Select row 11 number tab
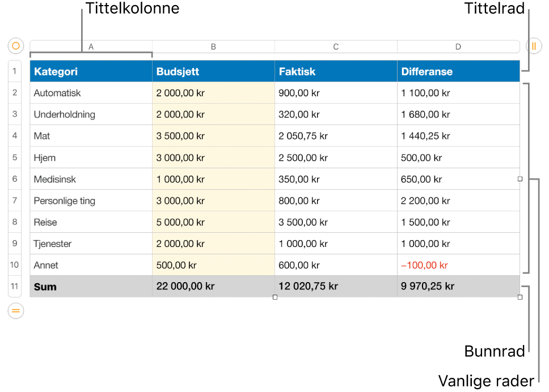 (x=15, y=287)
